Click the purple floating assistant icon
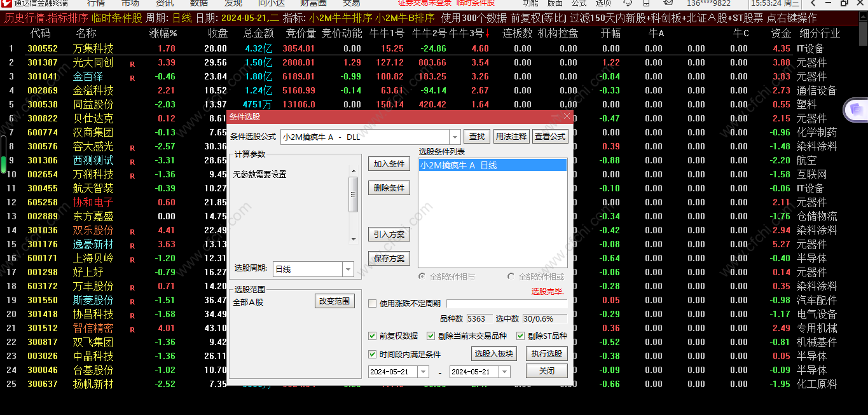The height and width of the screenshot is (415, 868). point(855,110)
